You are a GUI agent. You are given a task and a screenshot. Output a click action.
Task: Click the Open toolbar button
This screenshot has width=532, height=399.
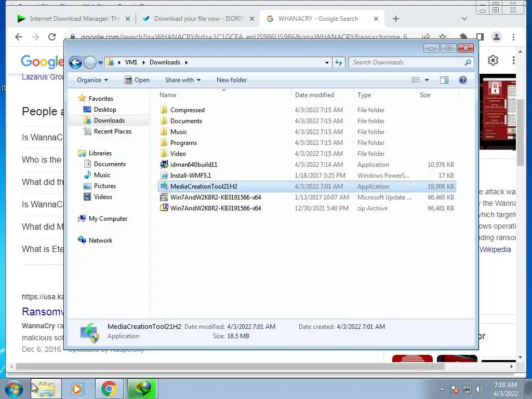pyautogui.click(x=137, y=80)
